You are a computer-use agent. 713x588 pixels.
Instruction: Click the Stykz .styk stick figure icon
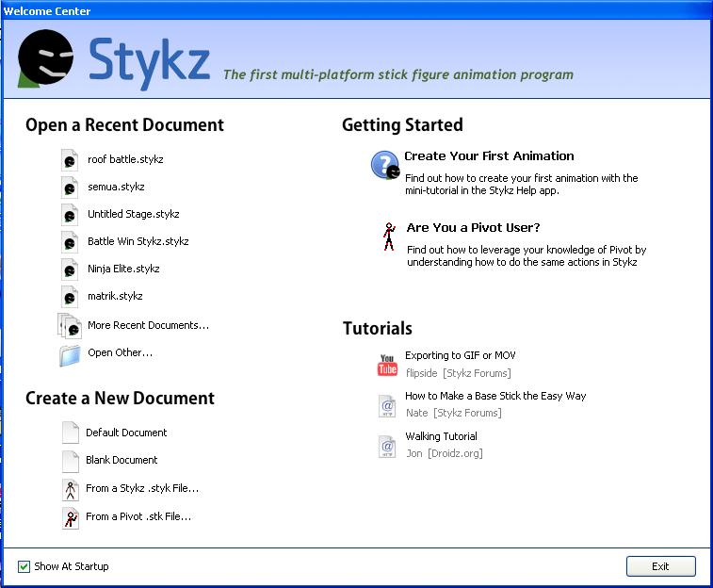pos(71,490)
